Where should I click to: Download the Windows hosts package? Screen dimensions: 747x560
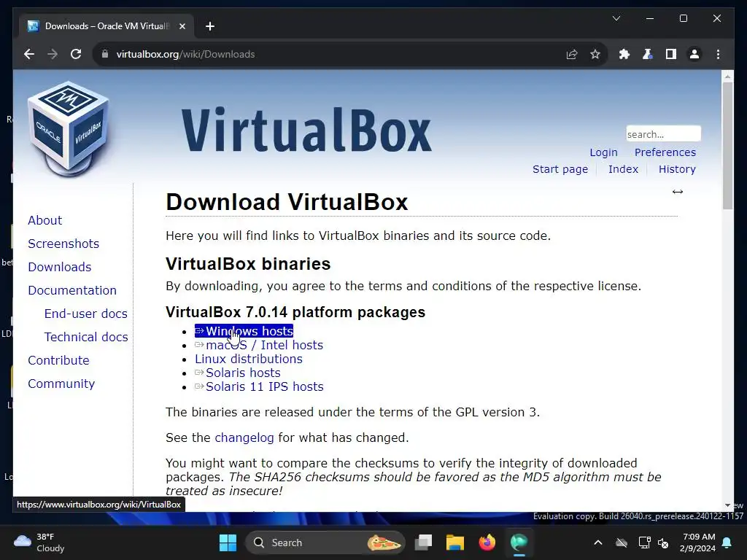(244, 331)
